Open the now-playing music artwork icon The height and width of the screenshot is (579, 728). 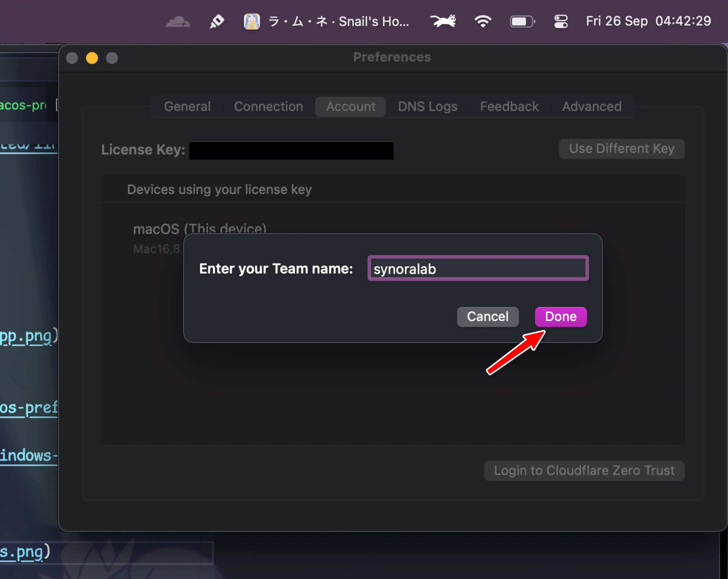pos(251,21)
